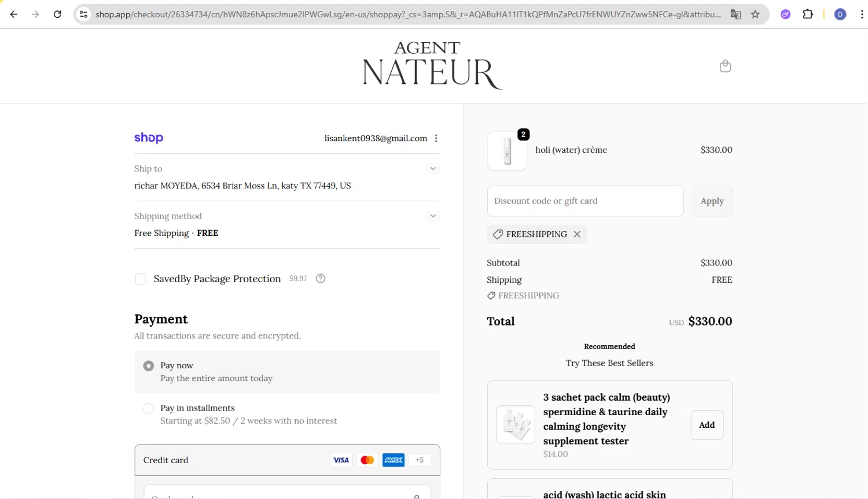Viewport: 868px width, 499px height.
Task: Open holi (water) crème product thumbnail
Action: (x=507, y=151)
